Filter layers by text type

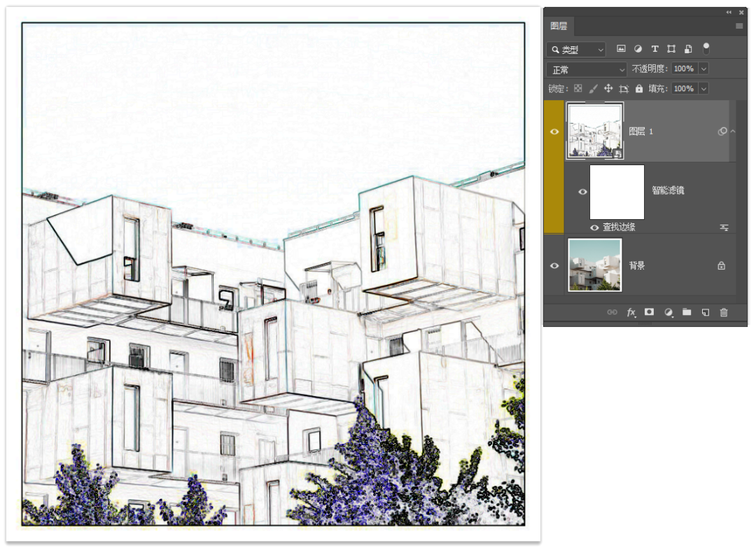654,49
